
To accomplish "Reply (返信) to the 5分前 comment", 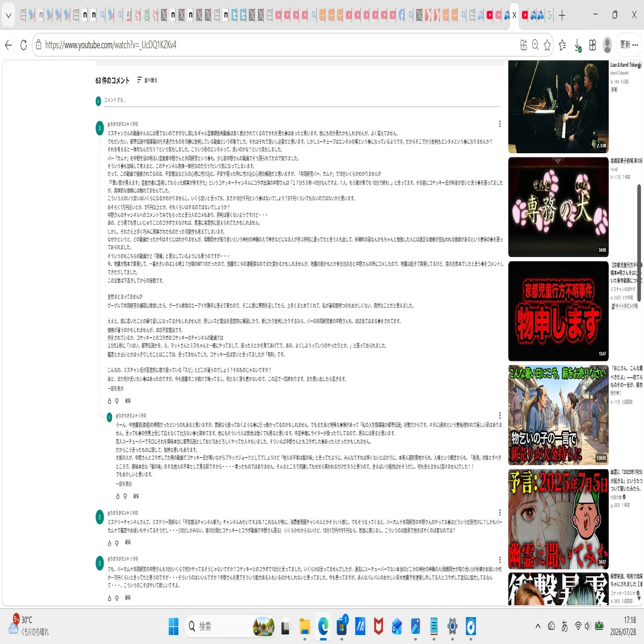I will click(128, 597).
